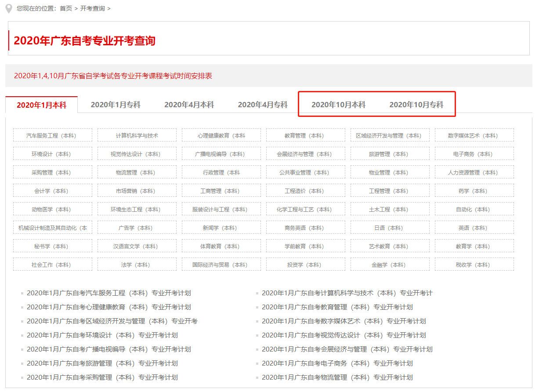The image size is (539, 392).
Task: Select 计算机科学与技术 major box
Action: pos(137,135)
